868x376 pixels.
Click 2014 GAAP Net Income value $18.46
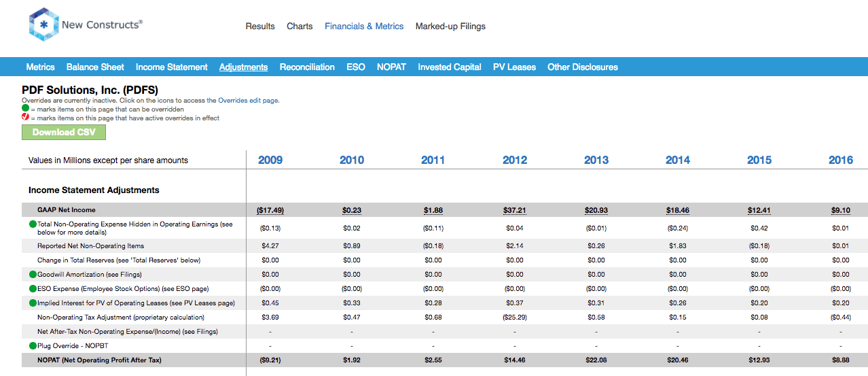(678, 210)
